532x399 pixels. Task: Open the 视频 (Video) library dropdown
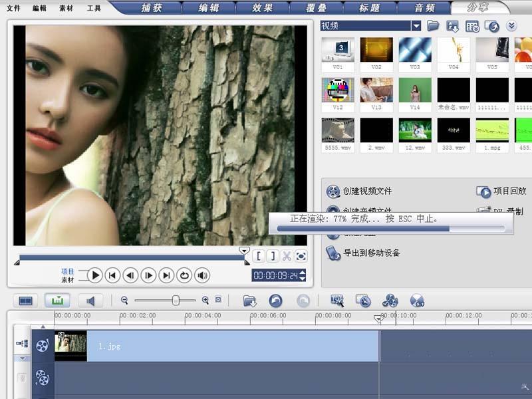click(x=416, y=25)
